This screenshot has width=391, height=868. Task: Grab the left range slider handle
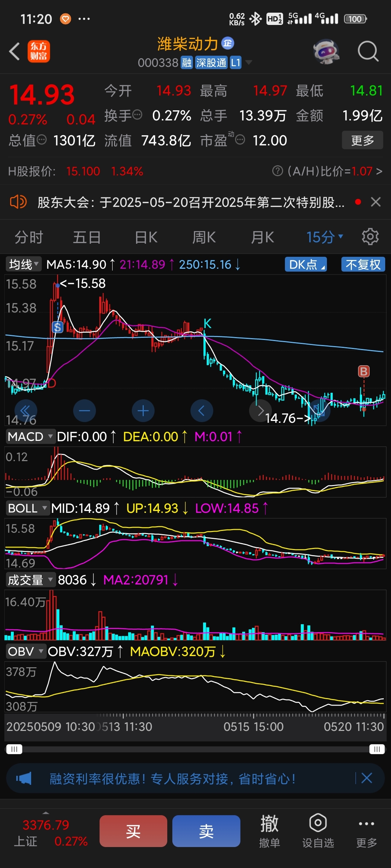pos(14,749)
